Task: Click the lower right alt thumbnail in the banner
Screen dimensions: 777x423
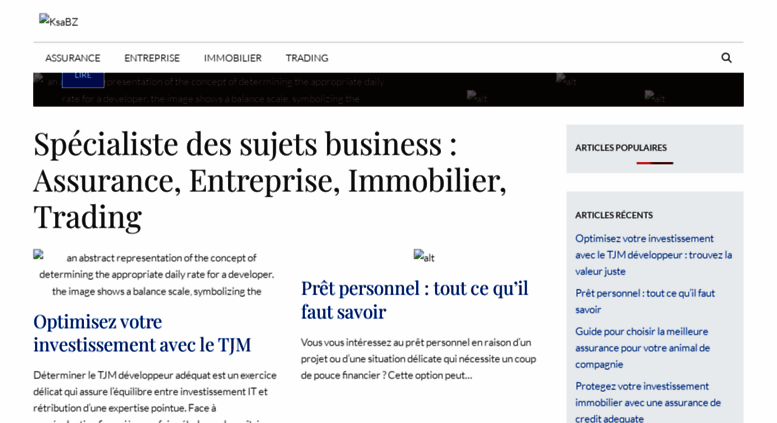Action: click(655, 97)
